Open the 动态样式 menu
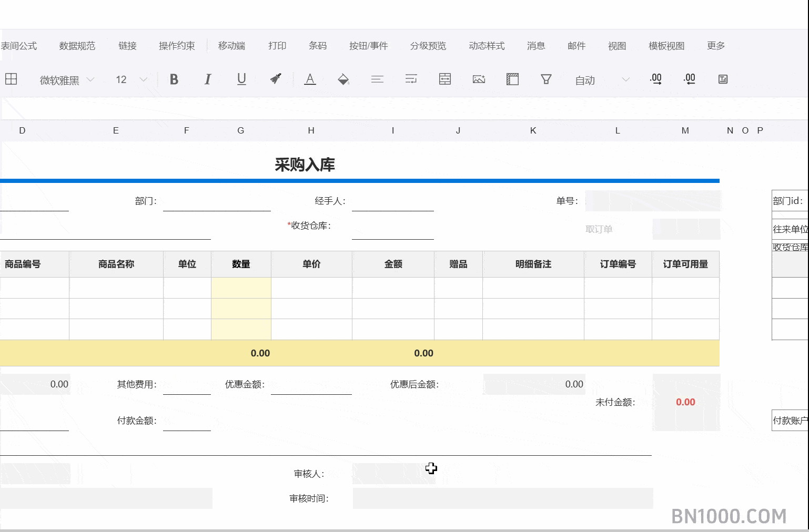The image size is (809, 532). point(487,46)
